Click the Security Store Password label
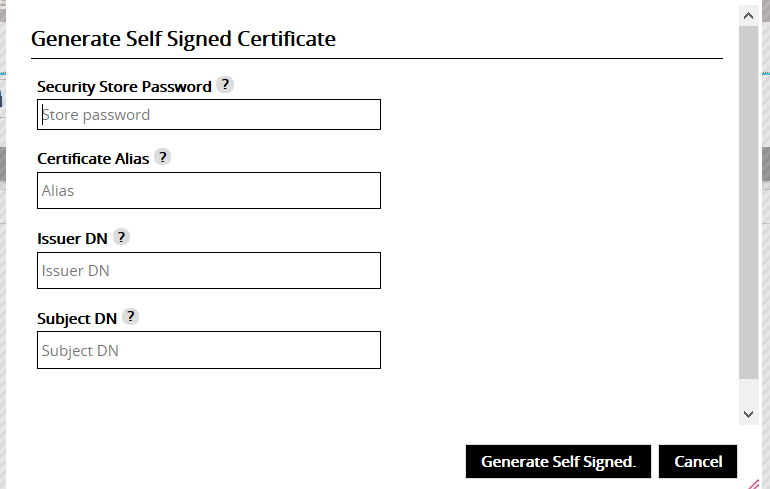The height and width of the screenshot is (489, 770). (124, 87)
